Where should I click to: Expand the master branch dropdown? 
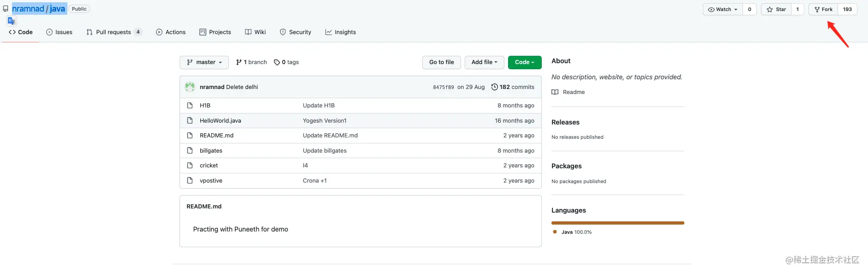click(204, 62)
